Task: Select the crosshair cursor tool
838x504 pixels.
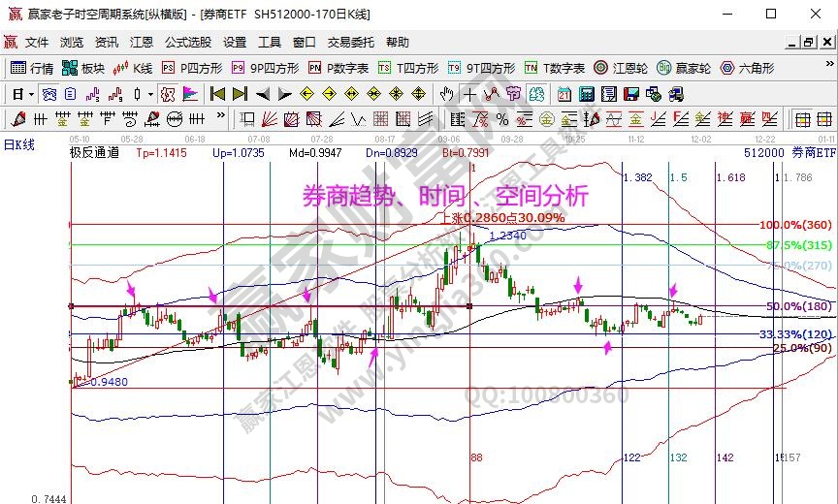Action: [470, 94]
